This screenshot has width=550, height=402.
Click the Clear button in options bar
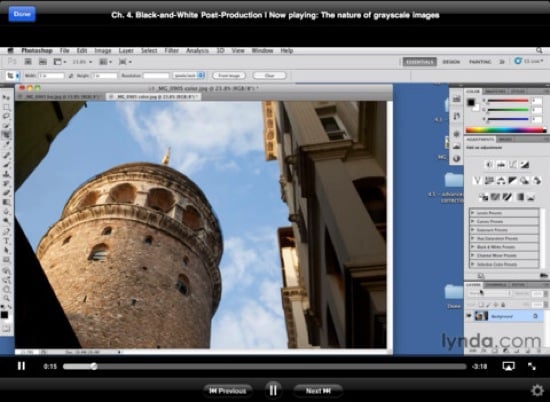click(x=269, y=75)
